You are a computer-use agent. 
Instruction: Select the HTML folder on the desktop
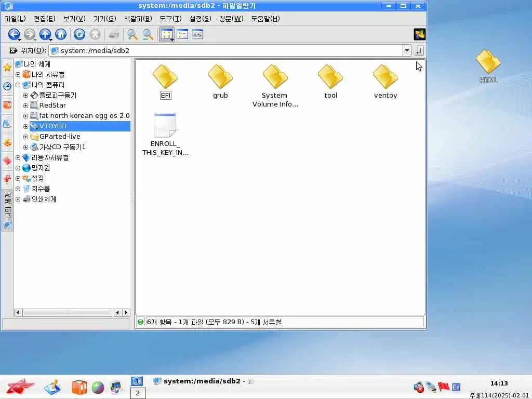[x=488, y=66]
